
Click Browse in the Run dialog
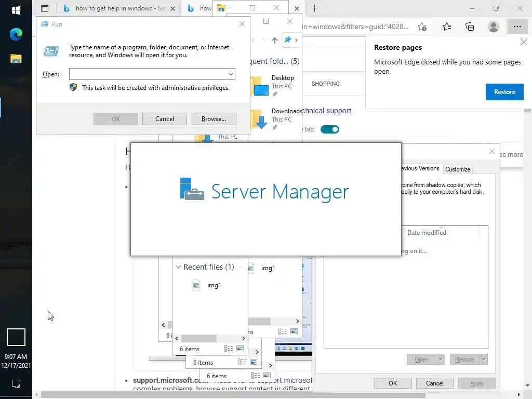pos(214,119)
